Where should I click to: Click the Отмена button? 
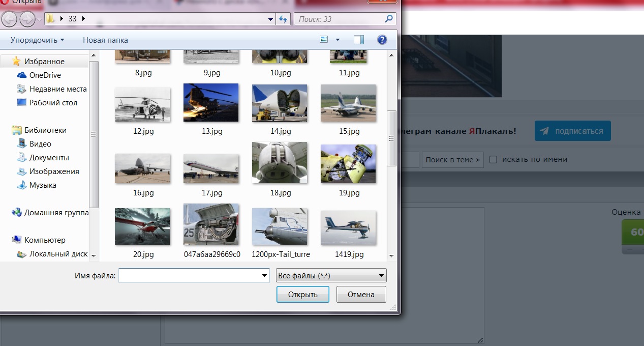(361, 294)
